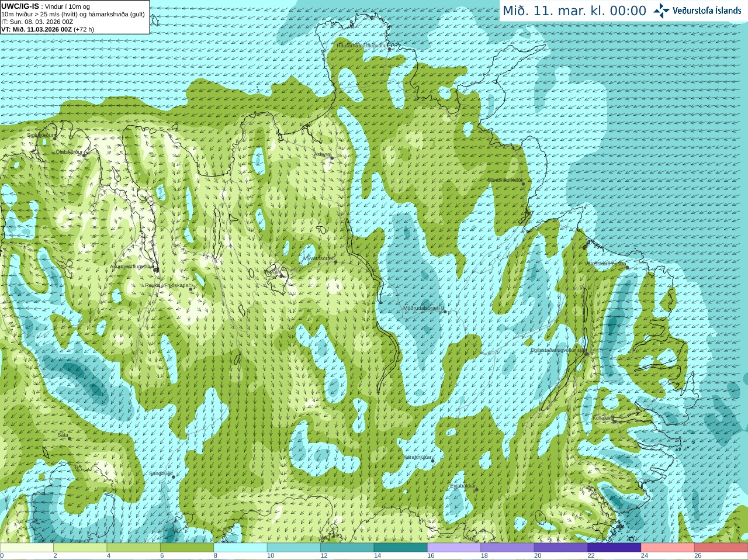Select the Kárahnjúkar station label
Viewport: 748px width, 560px height.
418,457
